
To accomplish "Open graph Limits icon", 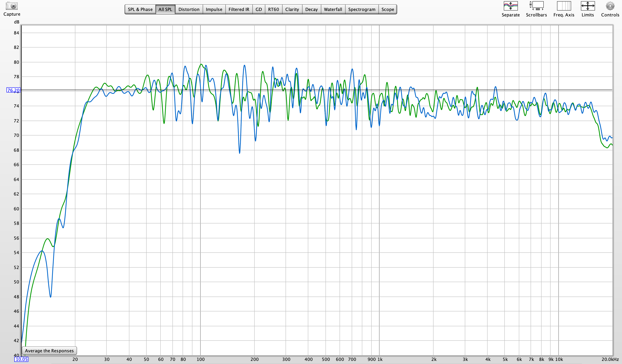I will (x=587, y=6).
